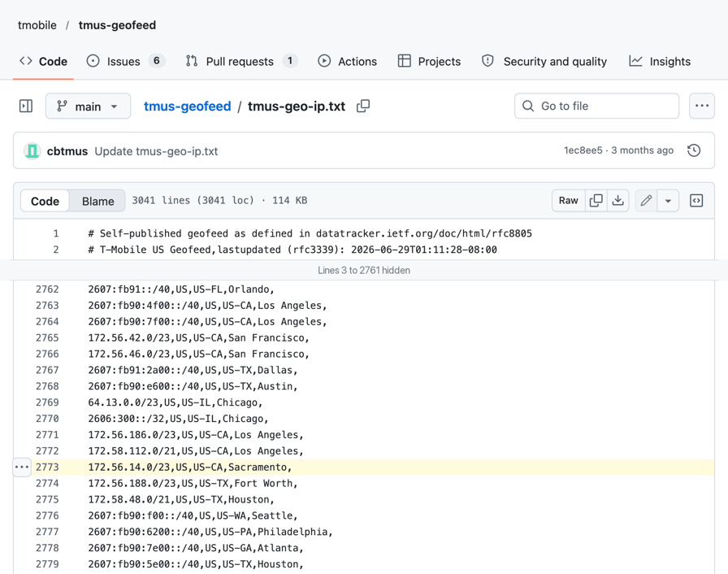Focus the Go to file search field
Viewport: 728px width, 574px height.
tap(596, 106)
